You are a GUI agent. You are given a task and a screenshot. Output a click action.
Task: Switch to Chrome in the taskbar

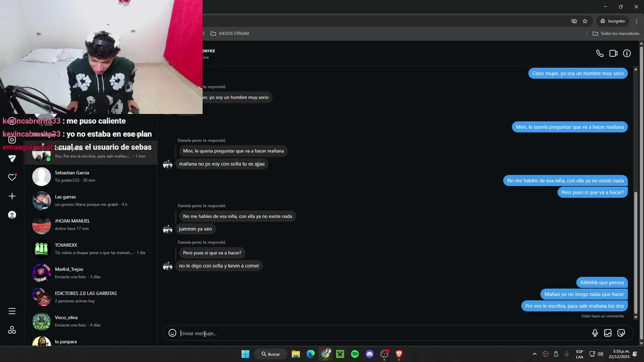tap(326, 354)
